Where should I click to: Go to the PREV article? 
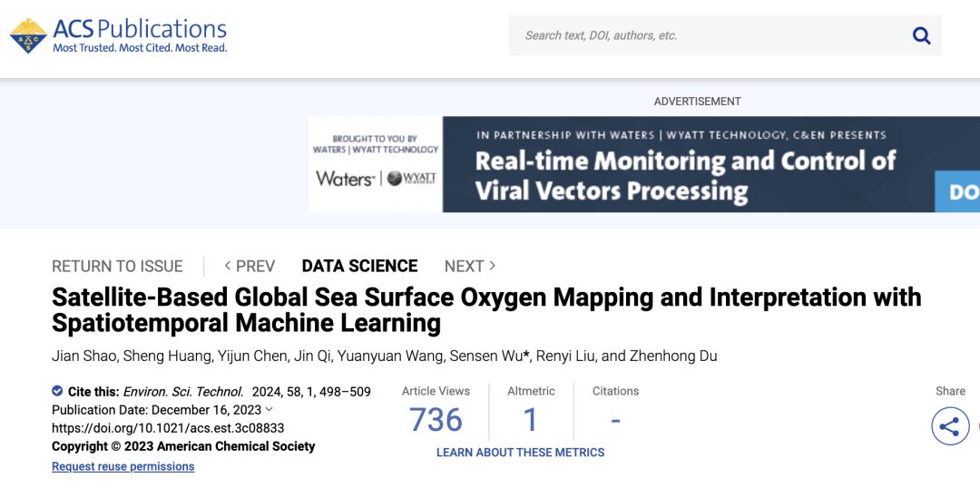pyautogui.click(x=250, y=266)
